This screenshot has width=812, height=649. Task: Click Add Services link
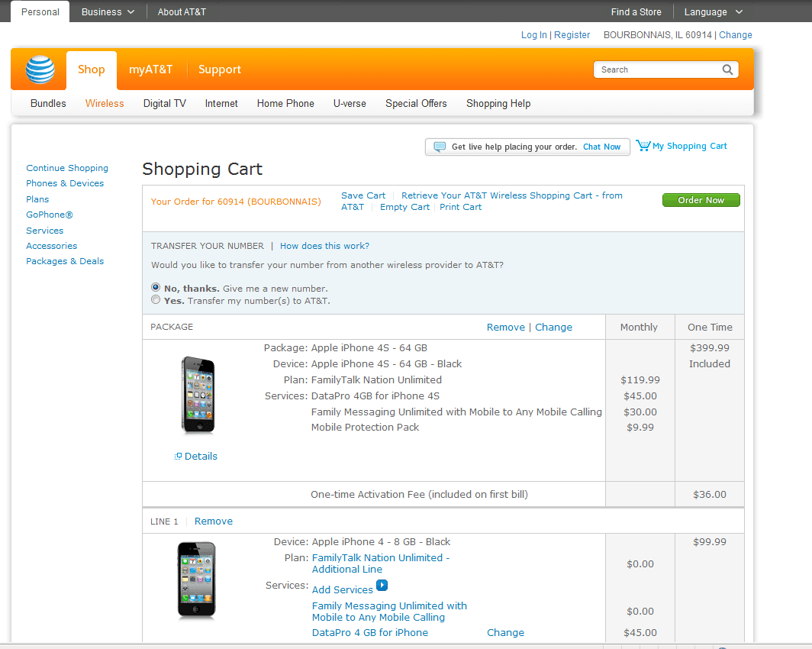tap(343, 589)
